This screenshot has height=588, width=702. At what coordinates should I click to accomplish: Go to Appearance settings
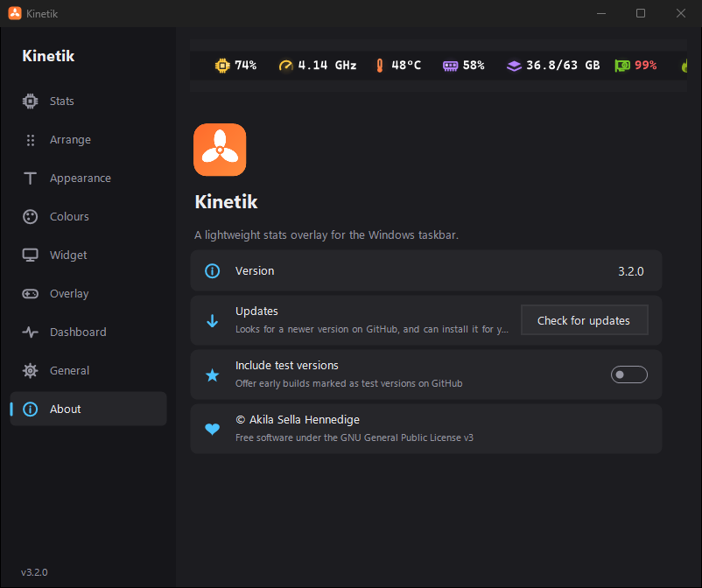pyautogui.click(x=88, y=178)
